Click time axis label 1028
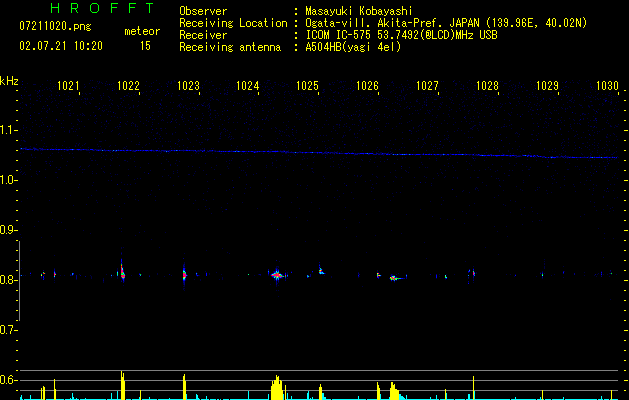Image resolution: width=629 pixels, height=400 pixels. [x=487, y=85]
